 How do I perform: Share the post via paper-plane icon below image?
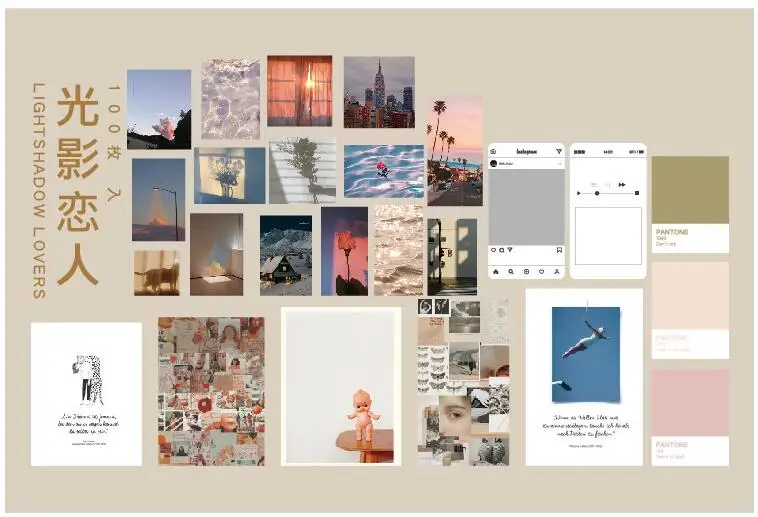click(510, 250)
